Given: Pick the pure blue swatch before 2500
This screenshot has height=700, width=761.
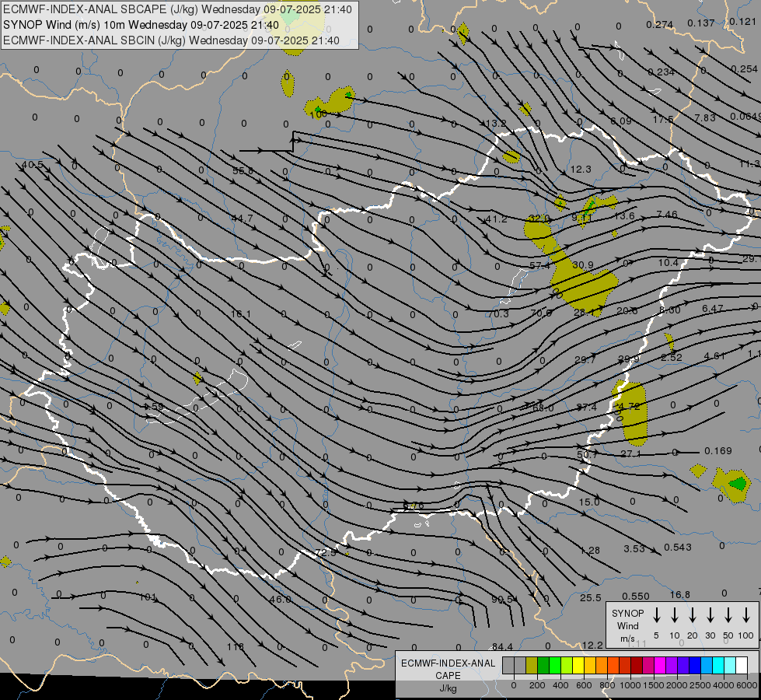Looking at the screenshot, I should point(694,666).
